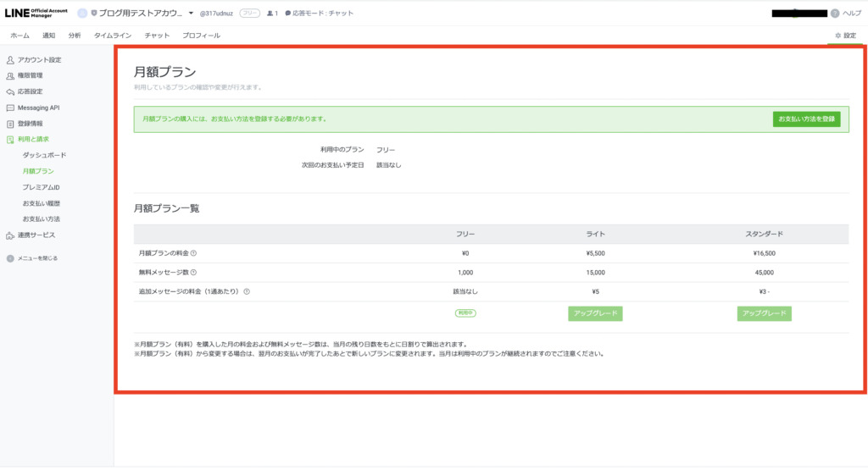The width and height of the screenshot is (868, 470).
Task: Open お支払い履歴 under billing submenu
Action: 42,203
